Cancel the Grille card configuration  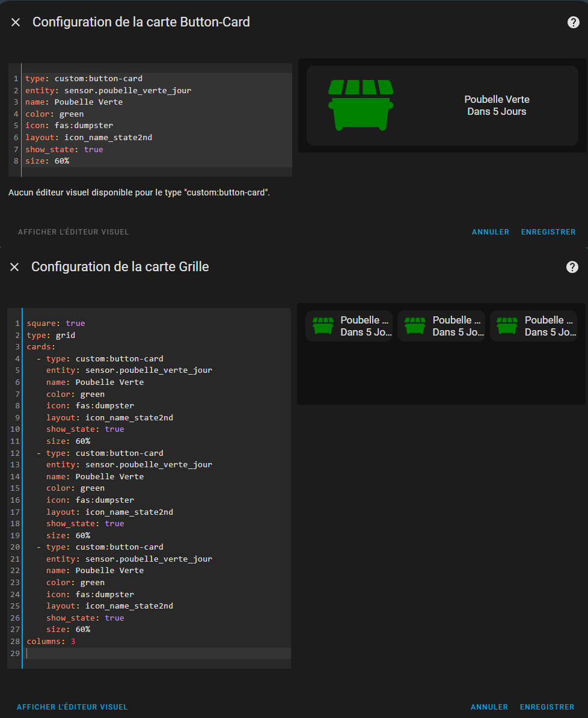(x=489, y=707)
